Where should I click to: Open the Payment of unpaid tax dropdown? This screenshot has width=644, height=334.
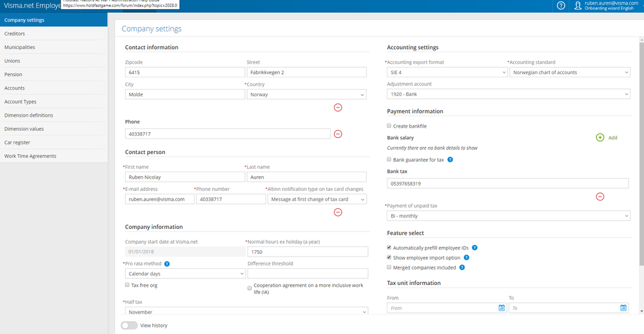click(x=508, y=216)
